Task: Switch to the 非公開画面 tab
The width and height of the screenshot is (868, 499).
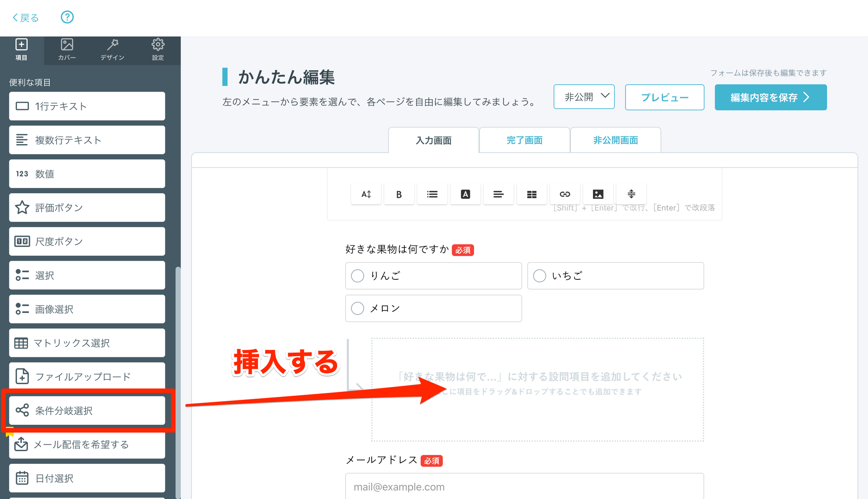Action: click(615, 140)
